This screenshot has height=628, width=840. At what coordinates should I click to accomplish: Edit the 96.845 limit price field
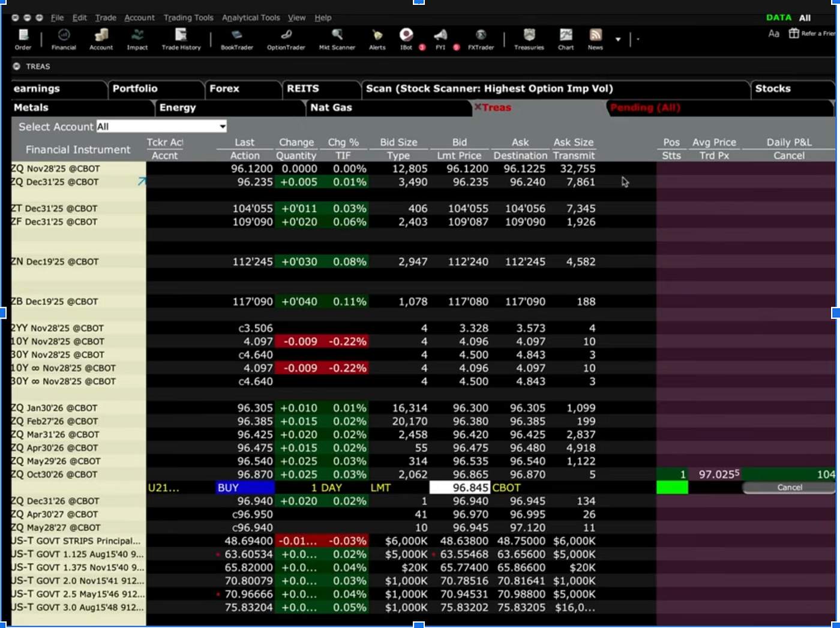pyautogui.click(x=460, y=488)
